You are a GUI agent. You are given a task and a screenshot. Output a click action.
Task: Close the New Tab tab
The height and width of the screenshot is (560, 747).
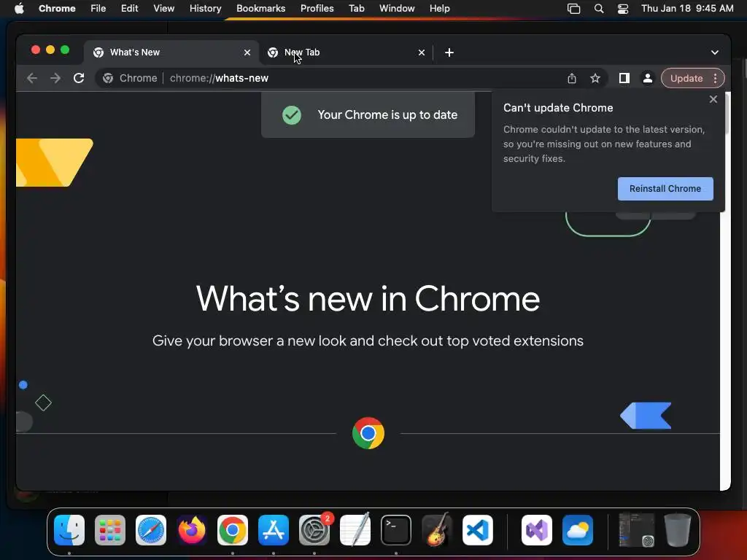click(422, 52)
